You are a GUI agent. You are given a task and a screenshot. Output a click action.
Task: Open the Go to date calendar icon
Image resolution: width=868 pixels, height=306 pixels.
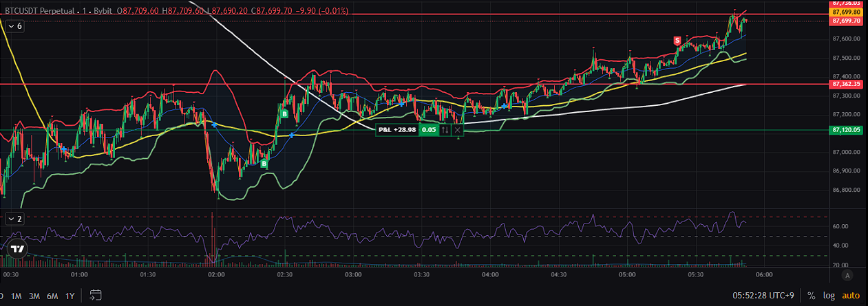pyautogui.click(x=95, y=296)
